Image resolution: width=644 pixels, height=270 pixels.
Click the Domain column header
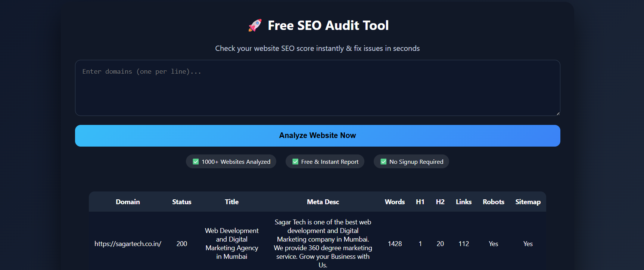[x=128, y=202]
